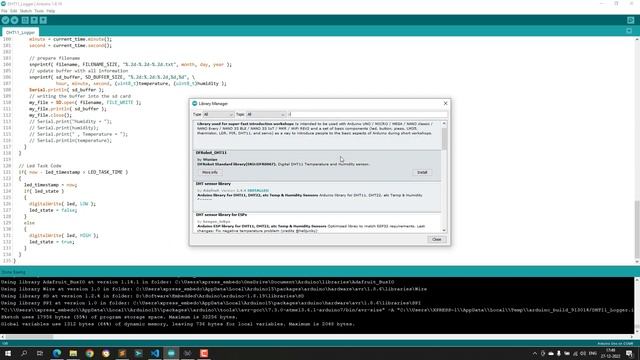Image resolution: width=640 pixels, height=360 pixels.
Task: Click the microphone tray icon
Action: 559,353
